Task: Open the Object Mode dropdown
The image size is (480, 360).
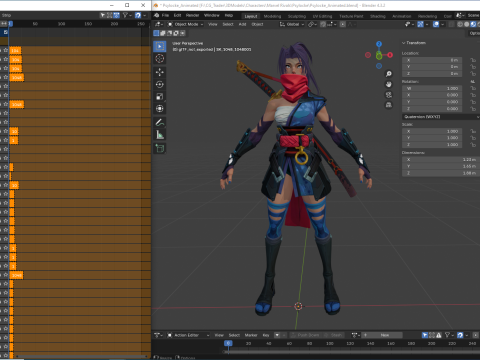Action: point(185,24)
